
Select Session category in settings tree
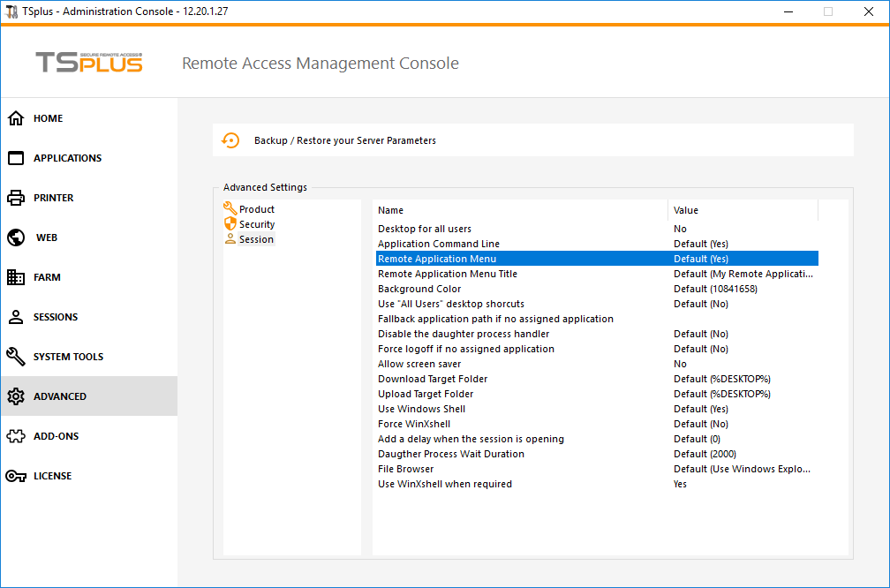tap(256, 239)
